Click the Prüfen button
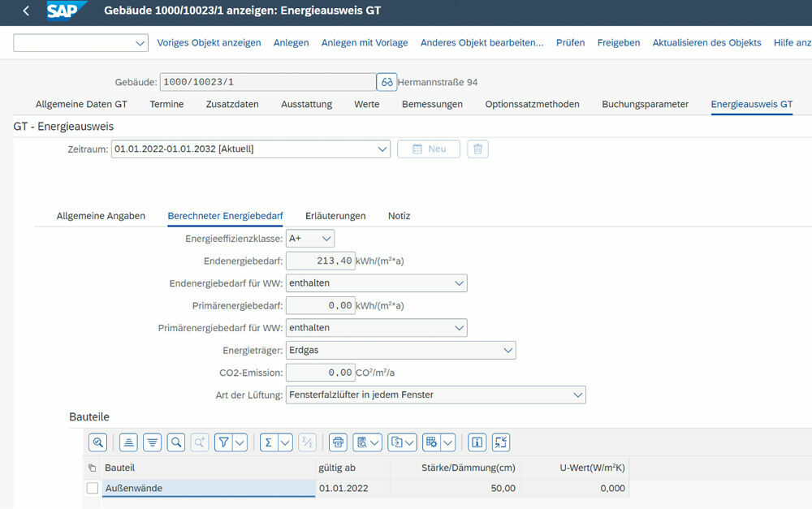Image resolution: width=812 pixels, height=509 pixels. coord(570,42)
